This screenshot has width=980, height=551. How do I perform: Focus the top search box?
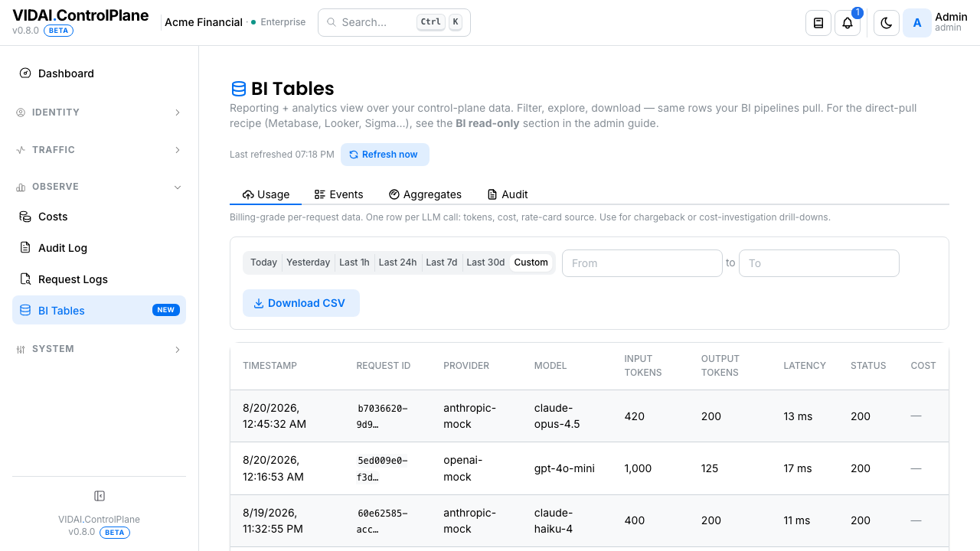pyautogui.click(x=394, y=22)
